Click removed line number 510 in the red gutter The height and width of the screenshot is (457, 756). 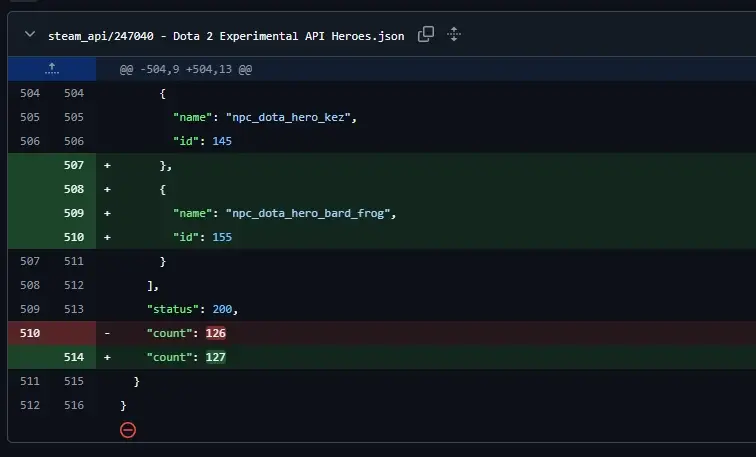point(30,333)
